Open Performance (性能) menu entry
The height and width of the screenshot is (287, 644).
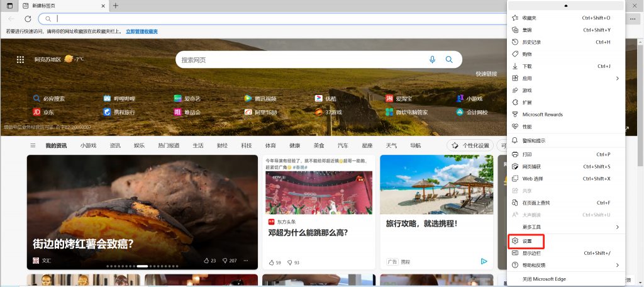click(566, 127)
